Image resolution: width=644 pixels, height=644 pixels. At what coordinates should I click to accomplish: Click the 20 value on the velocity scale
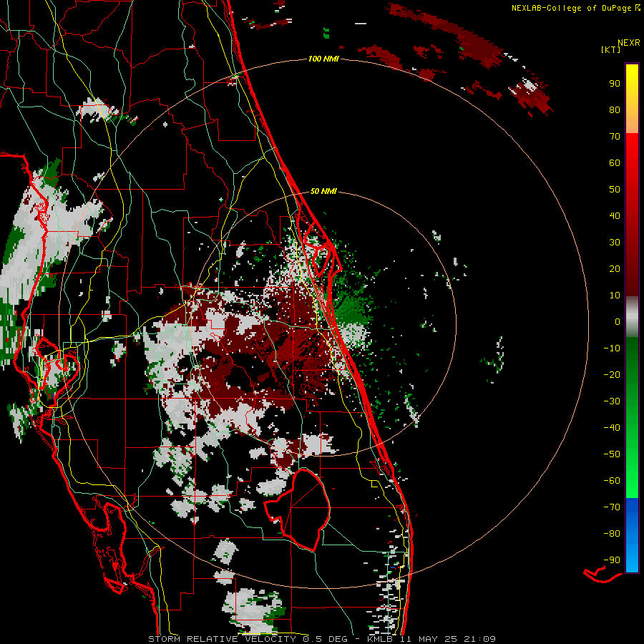coord(615,269)
